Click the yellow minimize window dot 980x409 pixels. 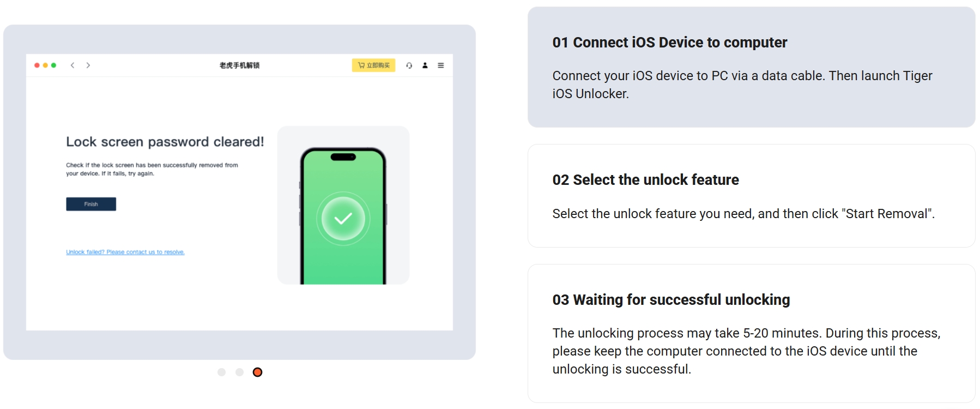45,65
